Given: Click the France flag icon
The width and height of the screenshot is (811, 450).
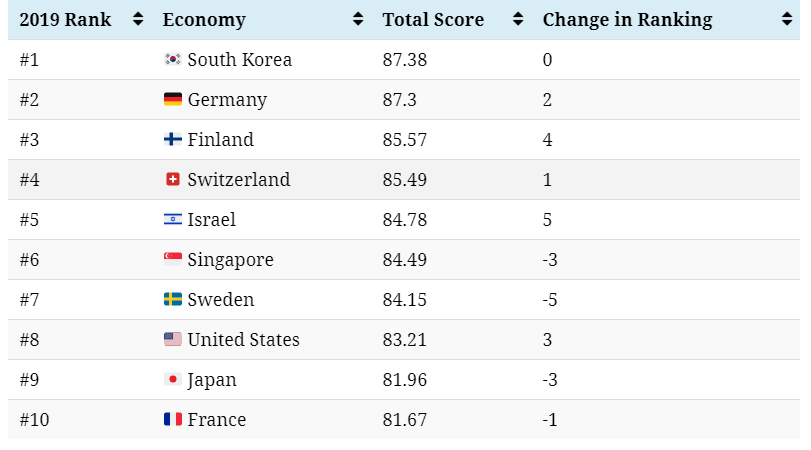Looking at the screenshot, I should pos(172,420).
